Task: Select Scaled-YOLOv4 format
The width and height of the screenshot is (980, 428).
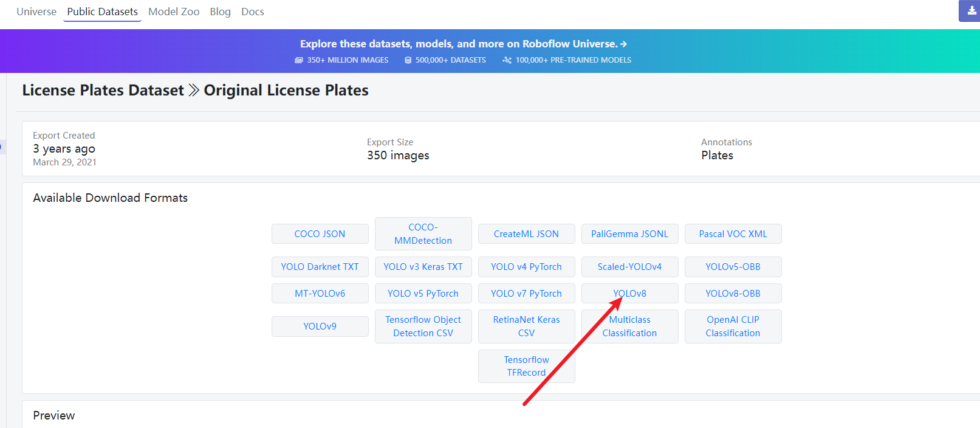Action: click(630, 267)
